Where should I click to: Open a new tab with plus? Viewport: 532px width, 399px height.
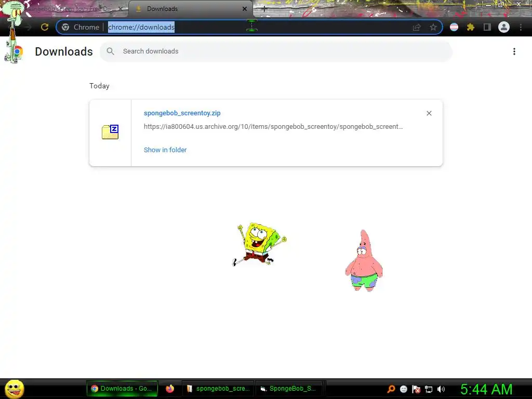[264, 9]
